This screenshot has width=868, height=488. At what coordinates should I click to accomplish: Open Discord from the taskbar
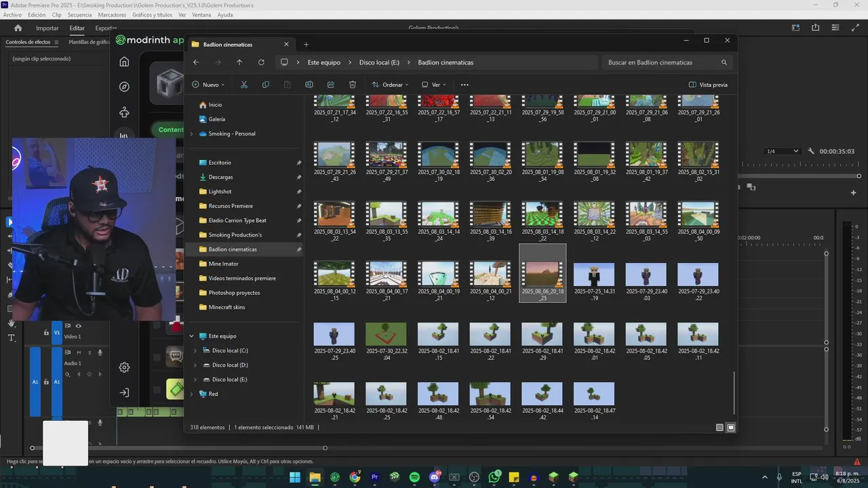(435, 477)
